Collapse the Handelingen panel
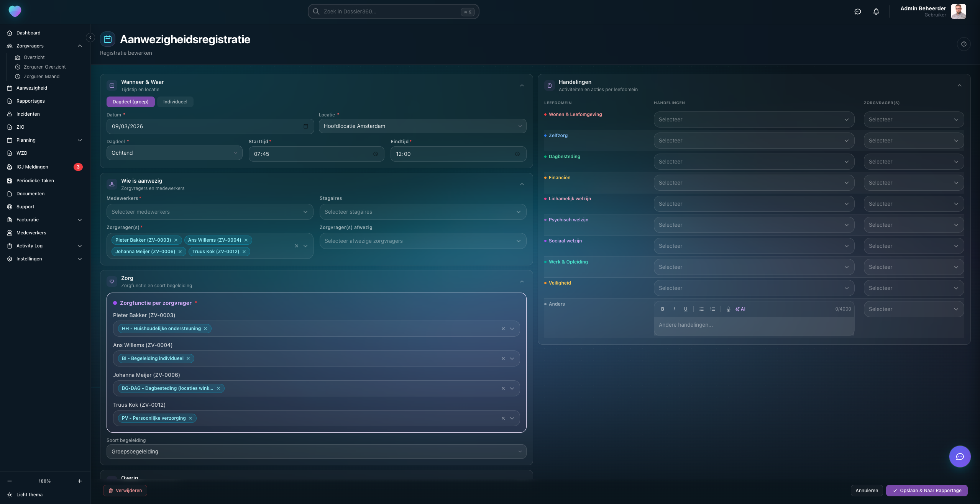This screenshot has width=980, height=504. click(959, 85)
